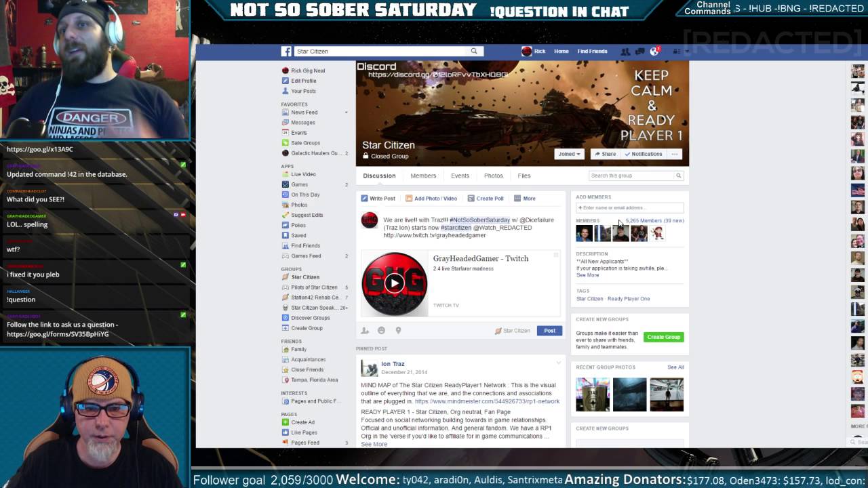Click the Create Poll icon
This screenshot has width=868, height=488.
tap(471, 199)
